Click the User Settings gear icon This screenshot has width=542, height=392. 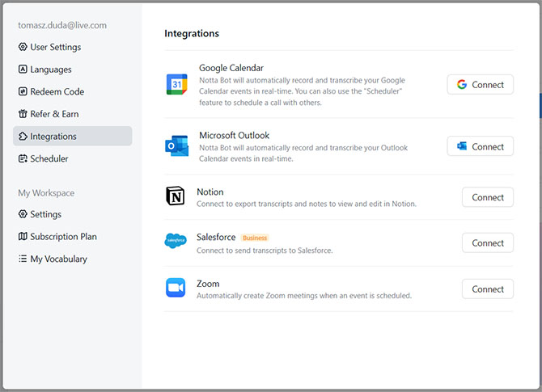tap(23, 47)
